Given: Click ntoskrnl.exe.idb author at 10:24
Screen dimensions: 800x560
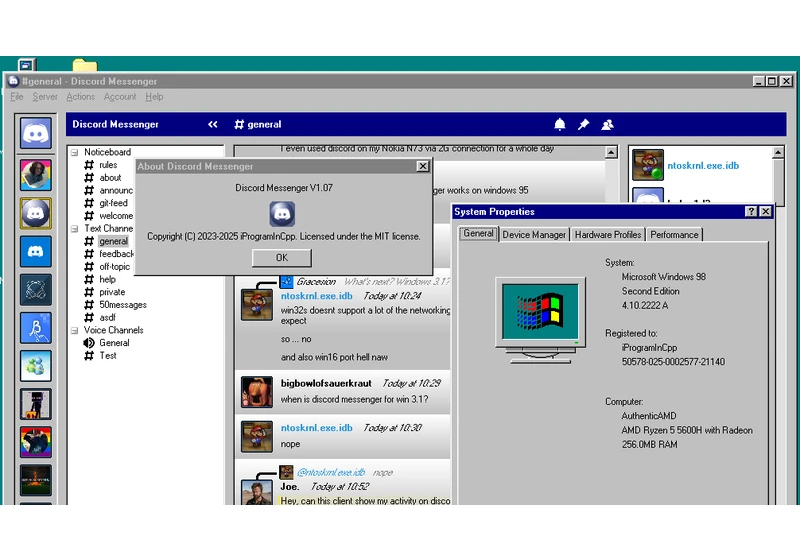Looking at the screenshot, I should pos(316,296).
